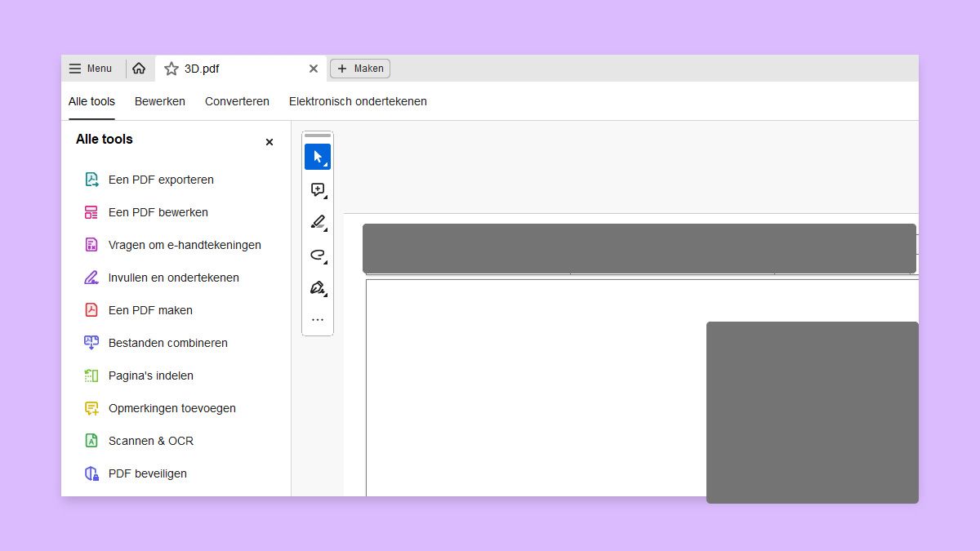
Task: Open Bestanden combineren text
Action: pyautogui.click(x=168, y=343)
